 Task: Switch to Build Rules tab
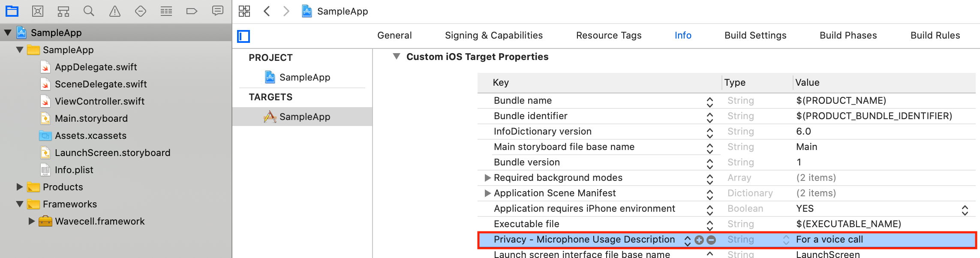tap(935, 35)
